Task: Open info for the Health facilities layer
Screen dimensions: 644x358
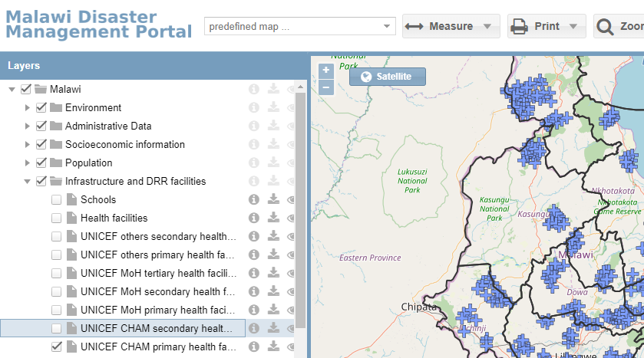Action: [254, 218]
